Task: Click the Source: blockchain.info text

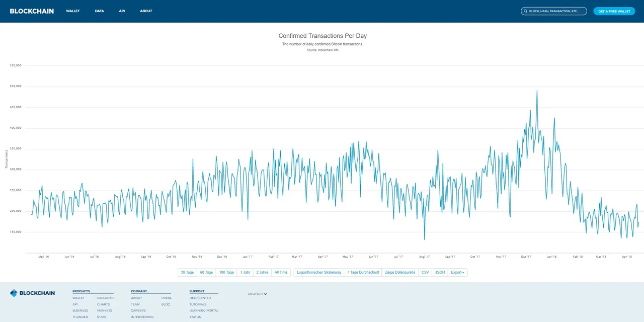Action: point(323,50)
